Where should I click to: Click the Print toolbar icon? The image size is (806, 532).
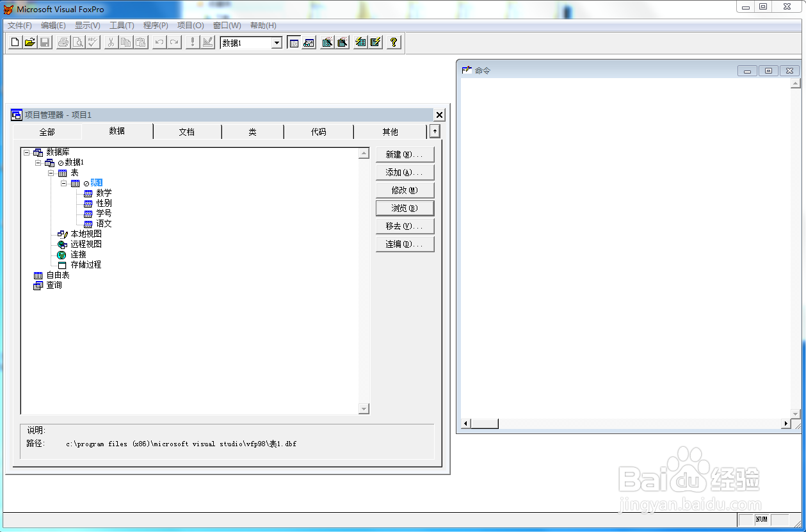(x=63, y=42)
